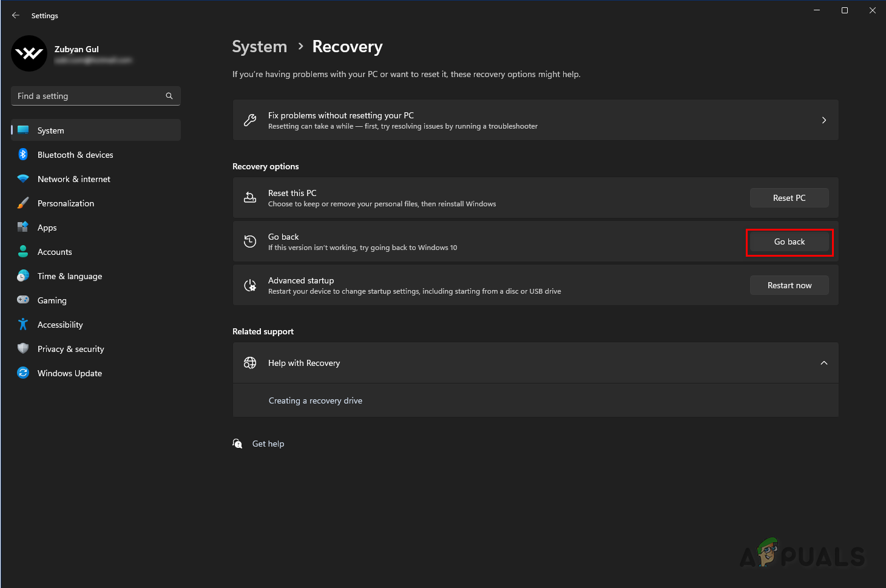Image resolution: width=886 pixels, height=588 pixels.
Task: Click the Accounts person icon
Action: tap(23, 252)
